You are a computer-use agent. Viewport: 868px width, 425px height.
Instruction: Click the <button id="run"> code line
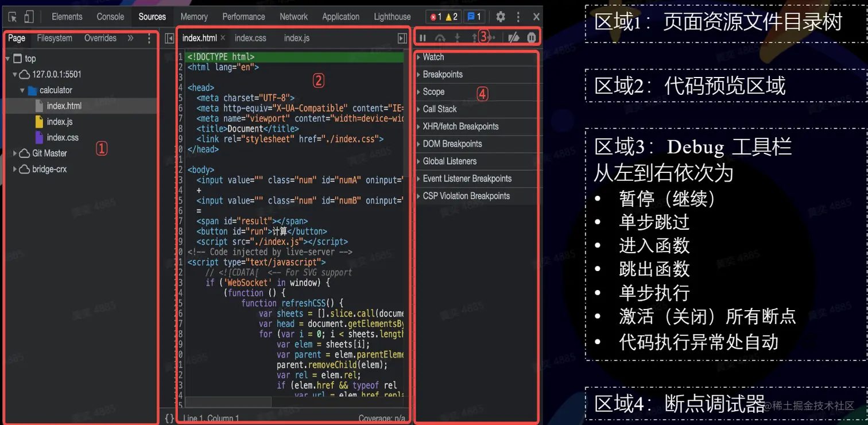coord(262,231)
